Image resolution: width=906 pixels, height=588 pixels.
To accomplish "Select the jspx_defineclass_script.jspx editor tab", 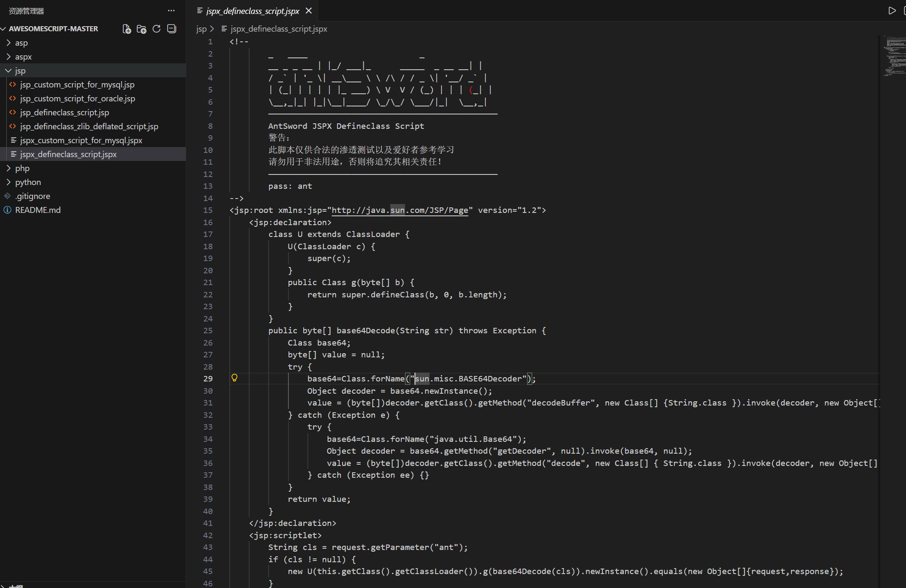I will point(253,11).
